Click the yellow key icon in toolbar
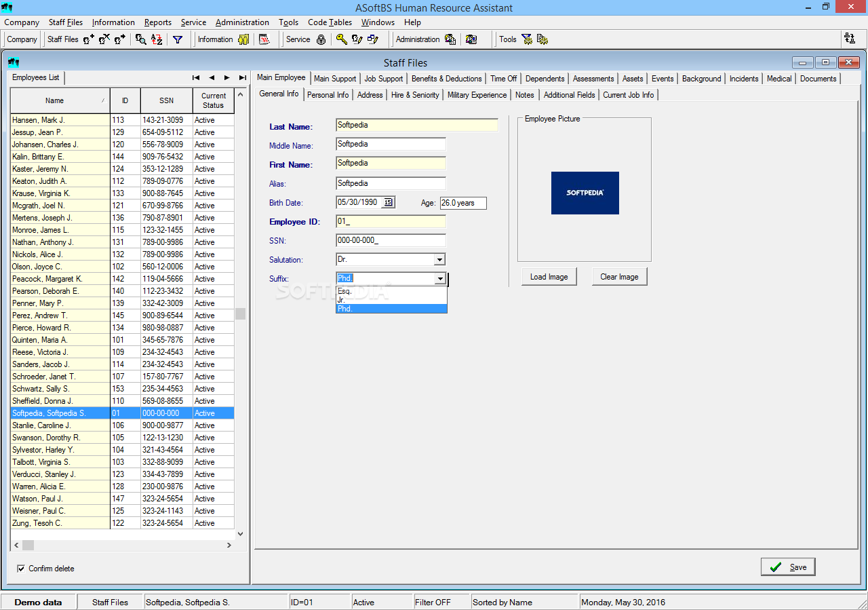 [341, 39]
